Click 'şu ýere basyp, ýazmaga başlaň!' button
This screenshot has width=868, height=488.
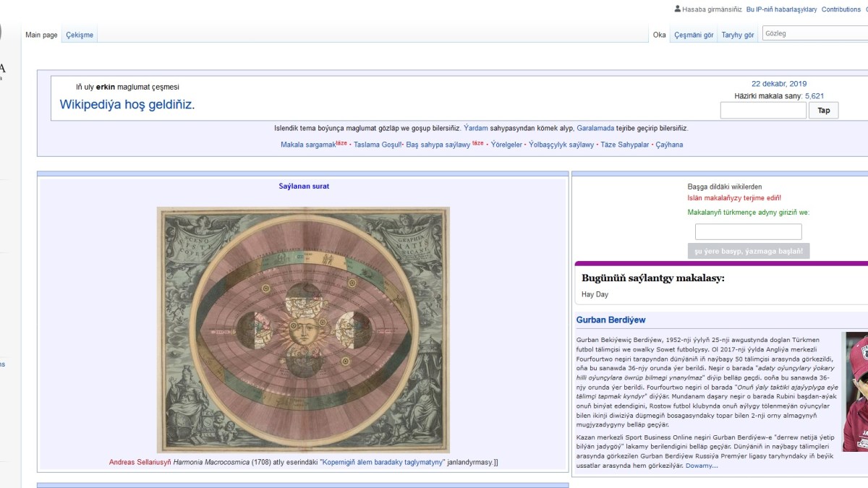pos(749,251)
